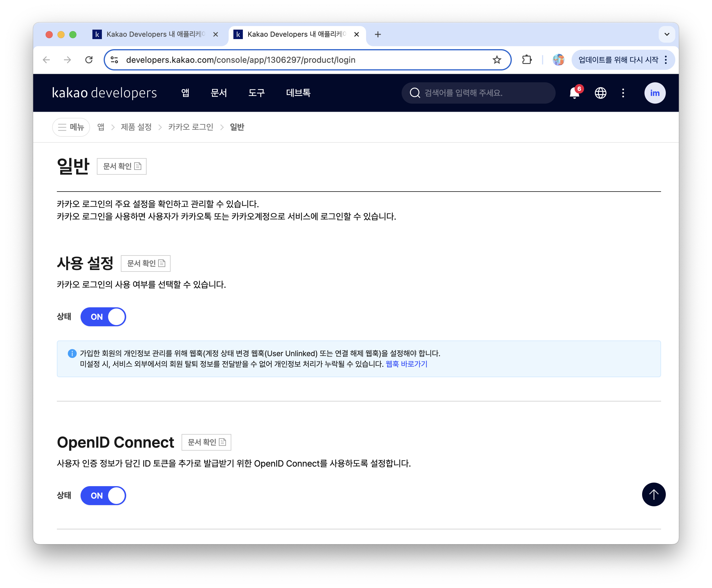
Task: Open the vertical dots menu in Kakao header
Action: pyautogui.click(x=623, y=93)
